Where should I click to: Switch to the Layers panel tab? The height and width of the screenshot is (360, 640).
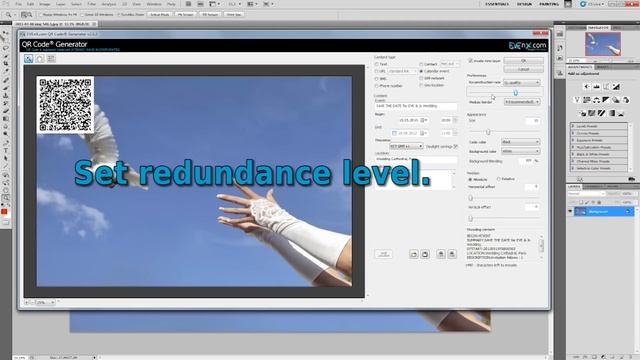574,187
